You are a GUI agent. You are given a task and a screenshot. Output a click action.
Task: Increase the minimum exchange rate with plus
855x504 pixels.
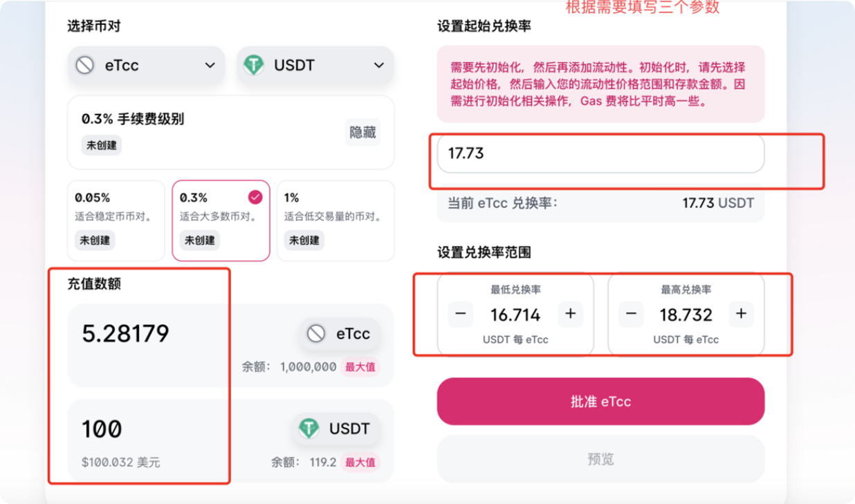pyautogui.click(x=571, y=315)
